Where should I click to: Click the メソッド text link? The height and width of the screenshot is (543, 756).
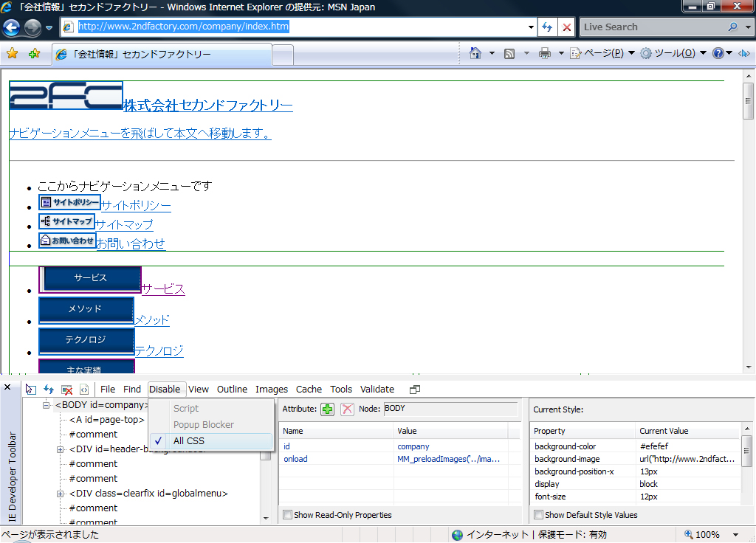click(x=152, y=320)
